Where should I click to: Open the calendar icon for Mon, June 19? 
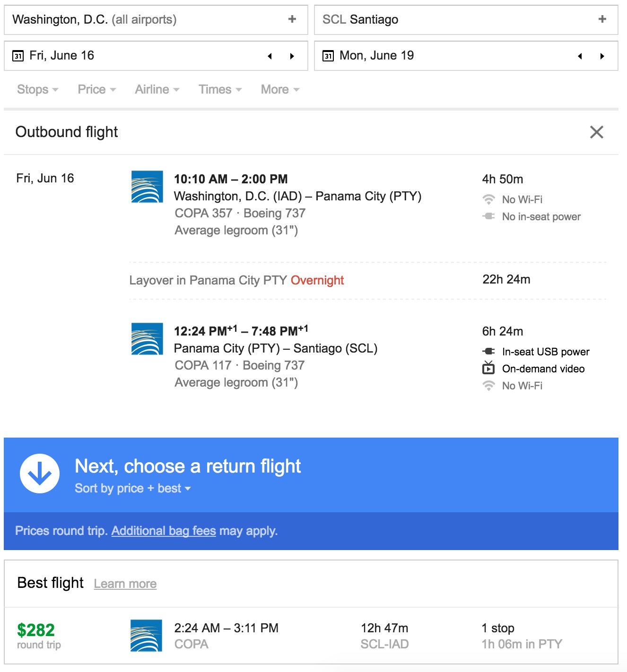(328, 56)
